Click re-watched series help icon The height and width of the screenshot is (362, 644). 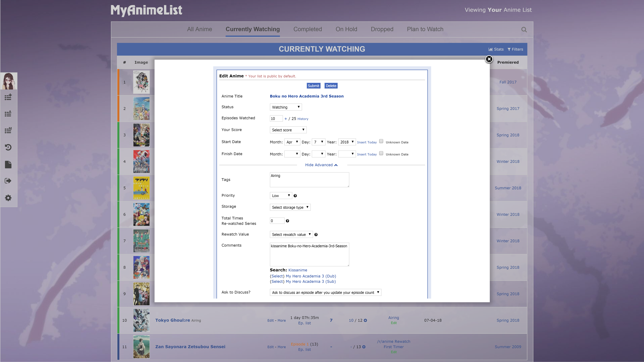point(288,221)
